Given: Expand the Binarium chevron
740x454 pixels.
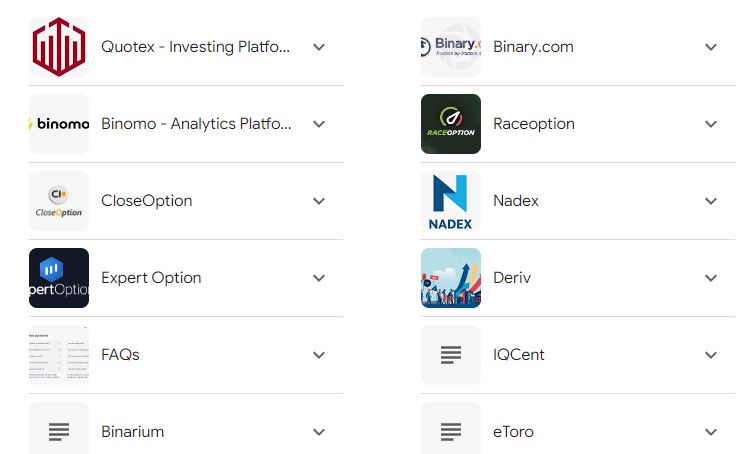Looking at the screenshot, I should (x=319, y=431).
